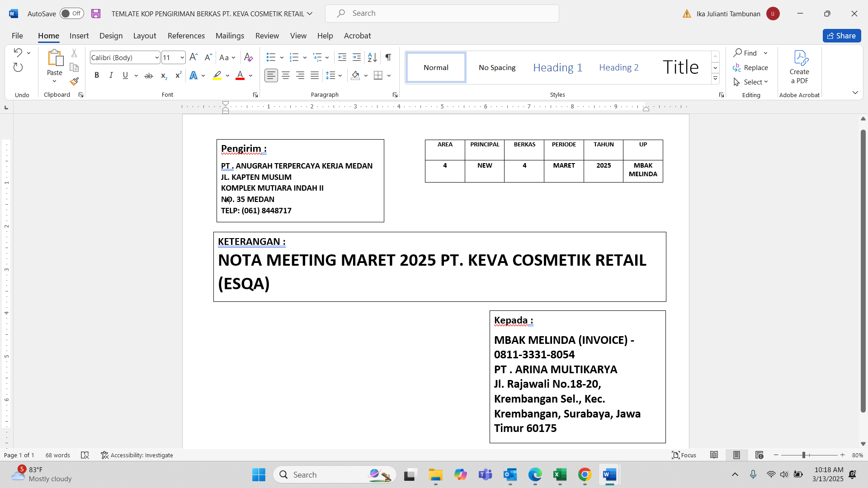Click the Undo arrow icon
The image size is (868, 488).
click(18, 52)
